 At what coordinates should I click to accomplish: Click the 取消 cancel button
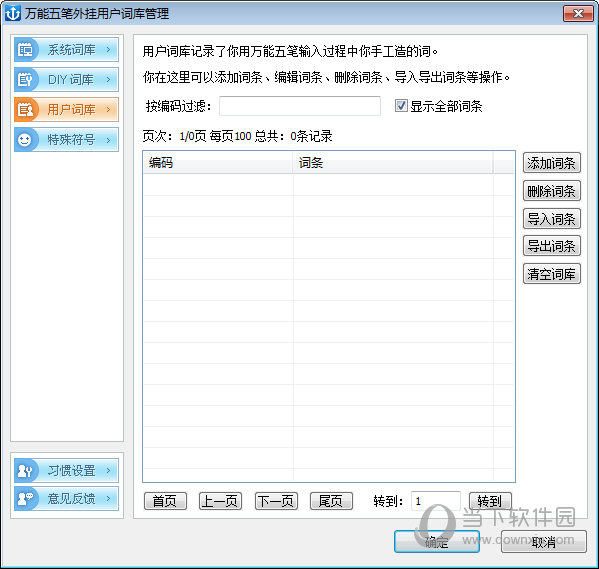click(543, 541)
